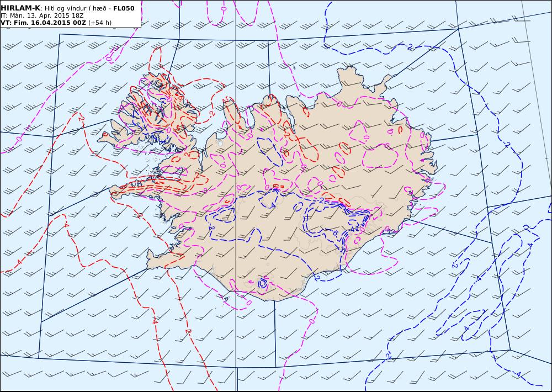Image resolution: width=552 pixels, height=392 pixels.
Task: Select the 'IT: Mán. 13. Apr. 2015 18Z' line
Action: pos(43,15)
